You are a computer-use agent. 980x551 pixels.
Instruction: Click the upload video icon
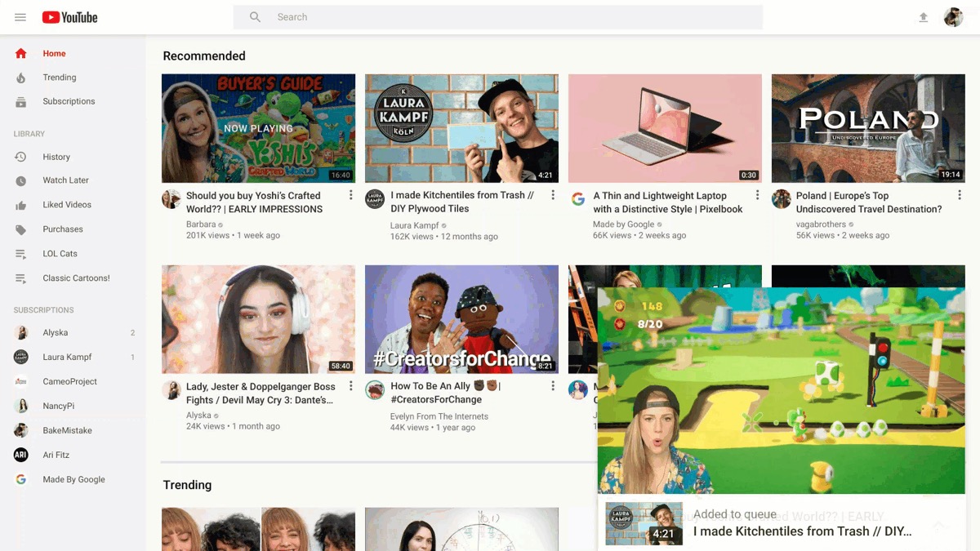click(x=924, y=17)
